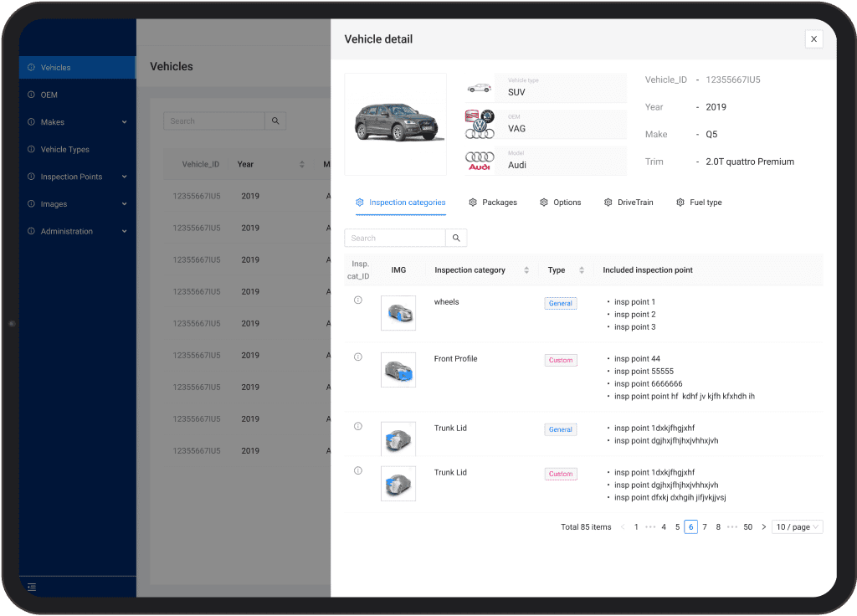The image size is (857, 616).
Task: Go to page 7 of results
Action: click(x=704, y=526)
